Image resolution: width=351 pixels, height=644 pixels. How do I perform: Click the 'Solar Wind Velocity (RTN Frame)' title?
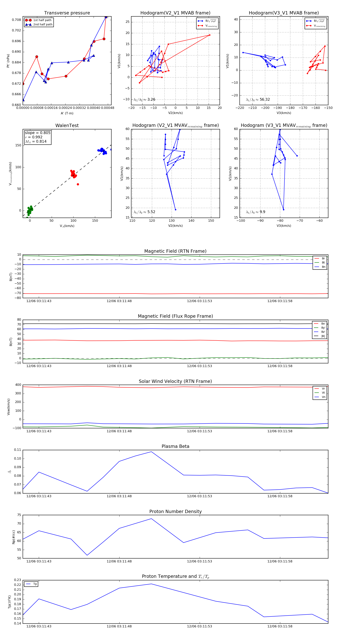tap(175, 381)
